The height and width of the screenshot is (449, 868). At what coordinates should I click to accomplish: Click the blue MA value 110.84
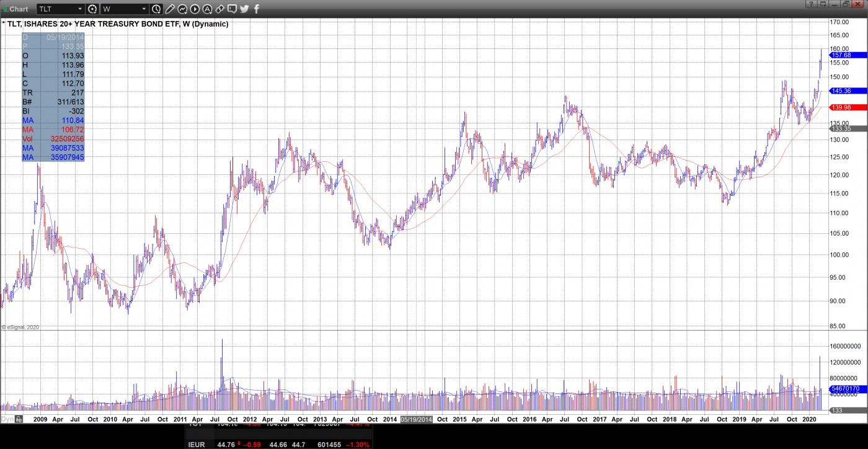click(73, 120)
